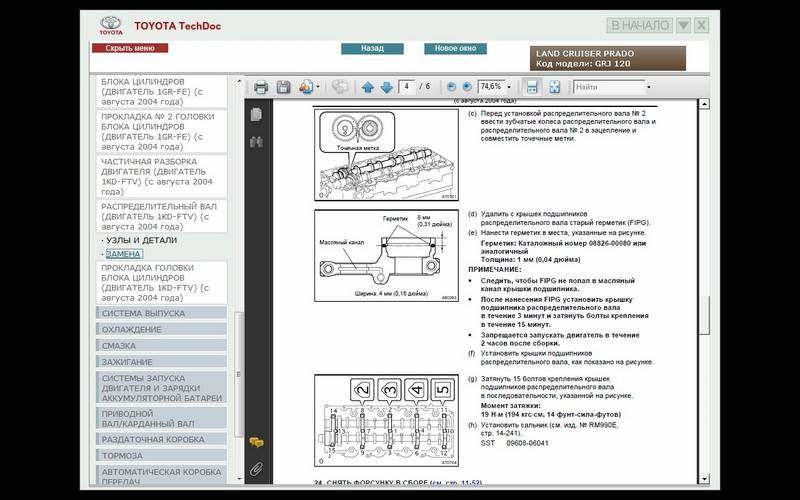Viewport: 800px width, 500px height.
Task: Expand the ОХЛАЖДЕНИЕ section
Action: click(x=161, y=330)
